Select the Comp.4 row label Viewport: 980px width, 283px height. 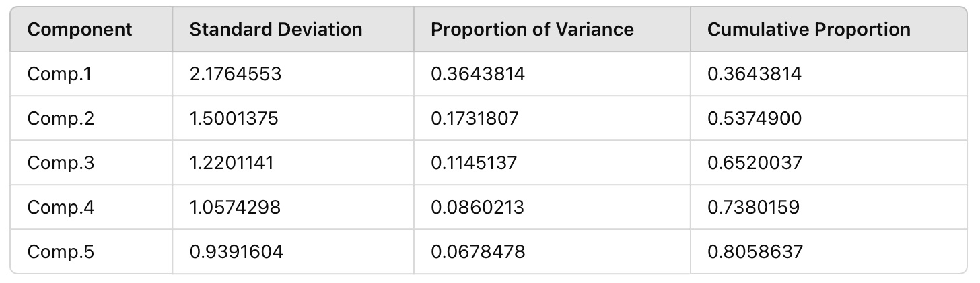pos(61,208)
